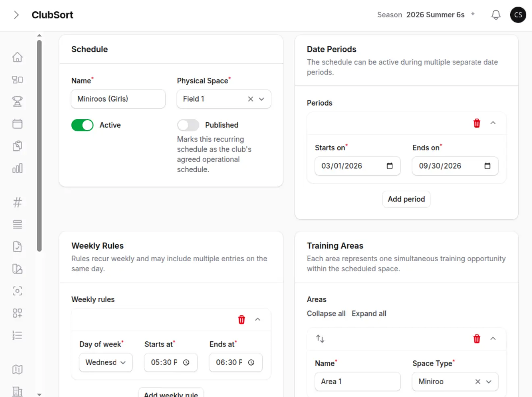
Task: Delete the weekly rule with trash icon
Action: [x=241, y=320]
